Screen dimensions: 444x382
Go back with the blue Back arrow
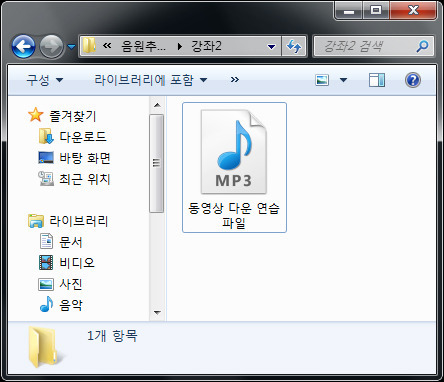23,46
